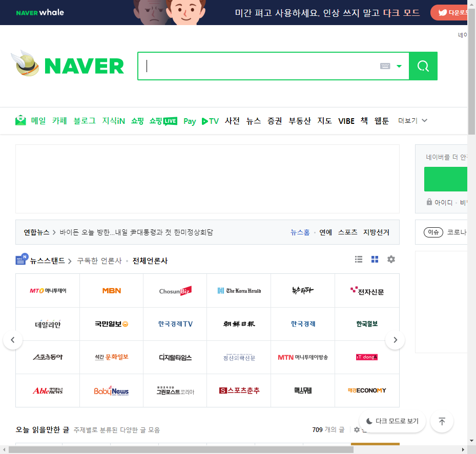Open The Korea Herald press tile

coord(239,291)
